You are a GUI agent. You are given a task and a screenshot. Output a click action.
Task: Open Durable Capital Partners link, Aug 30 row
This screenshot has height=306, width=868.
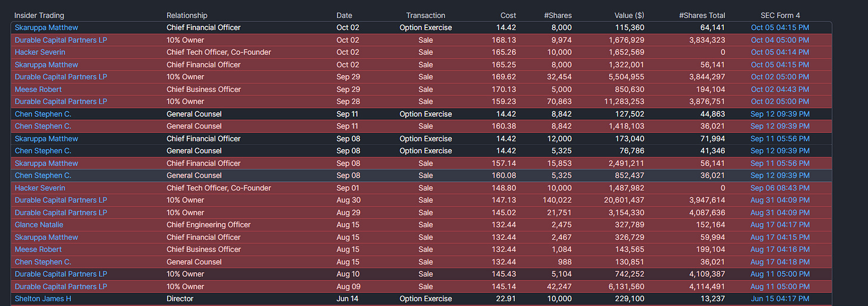[61, 200]
